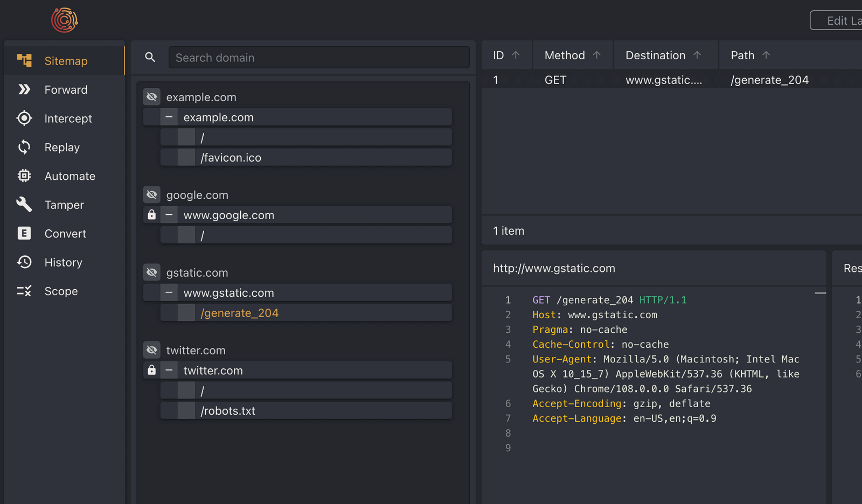Click the Convert E icon
The width and height of the screenshot is (862, 504).
(24, 233)
